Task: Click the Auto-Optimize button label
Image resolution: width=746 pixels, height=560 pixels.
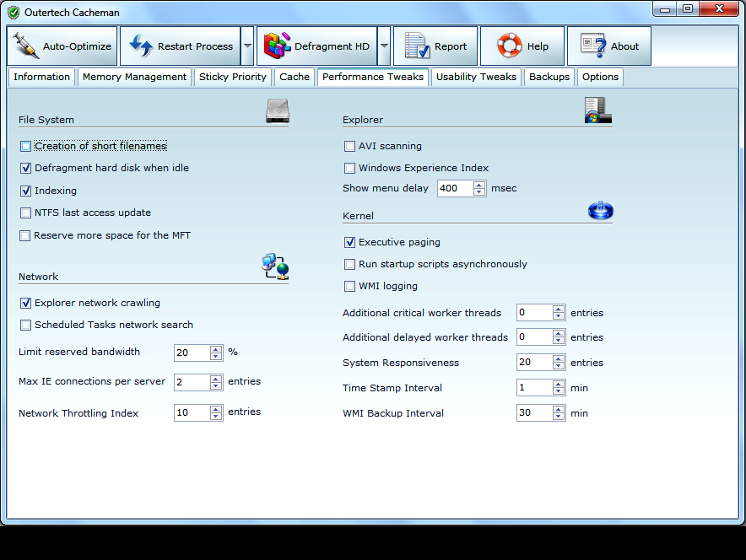Action: pyautogui.click(x=77, y=46)
